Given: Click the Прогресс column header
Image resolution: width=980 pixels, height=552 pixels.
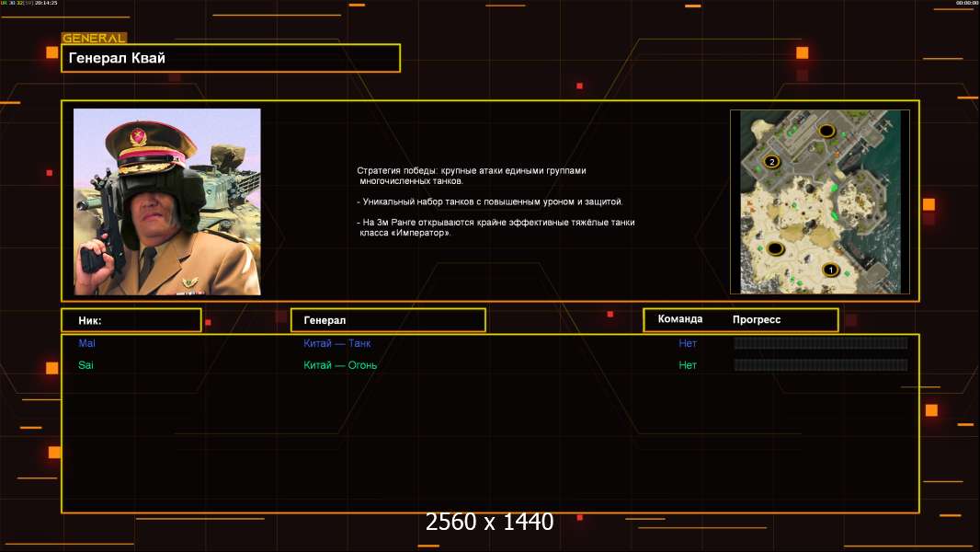Looking at the screenshot, I should pos(757,320).
